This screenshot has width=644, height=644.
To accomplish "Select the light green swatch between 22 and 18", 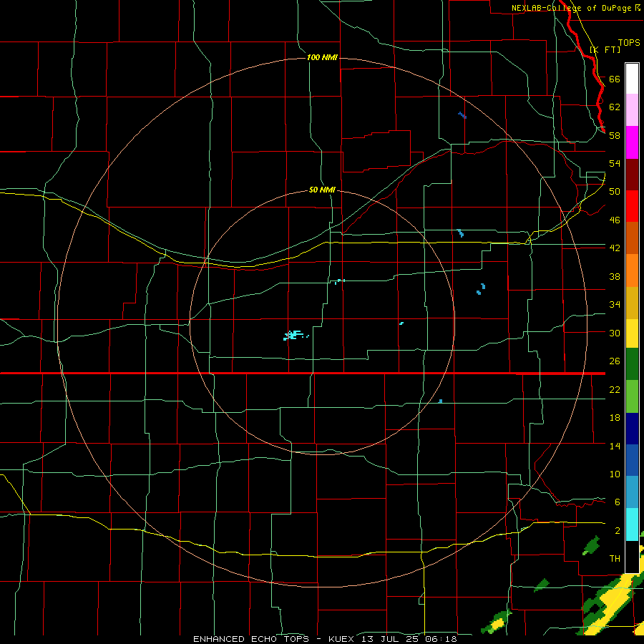I will click(x=632, y=396).
